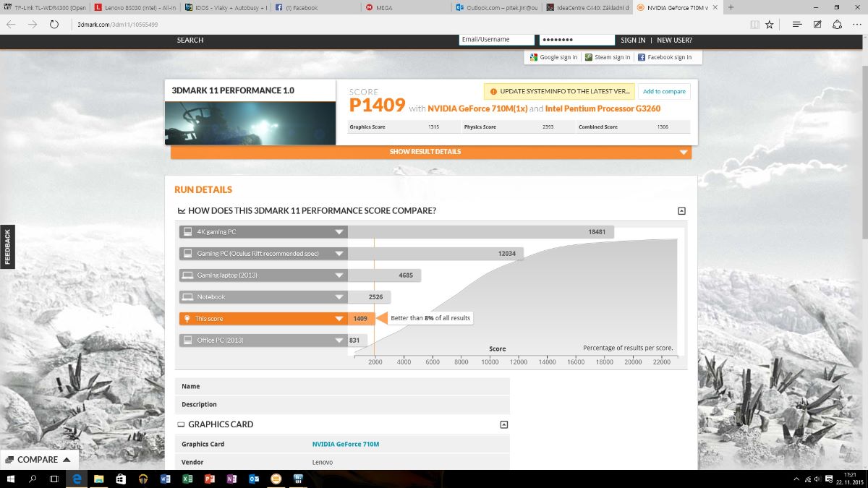Click the Email/Username input field
The height and width of the screenshot is (488, 868).
click(x=497, y=40)
